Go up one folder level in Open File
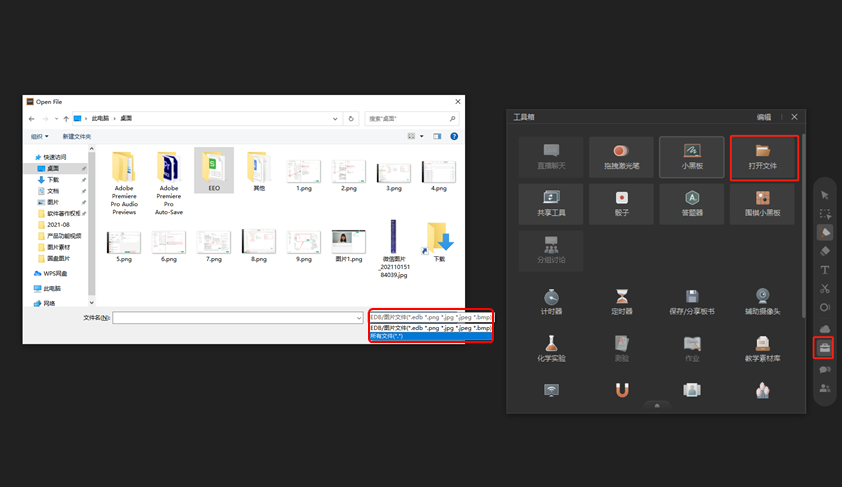Viewport: 842px width, 487px height. click(66, 119)
